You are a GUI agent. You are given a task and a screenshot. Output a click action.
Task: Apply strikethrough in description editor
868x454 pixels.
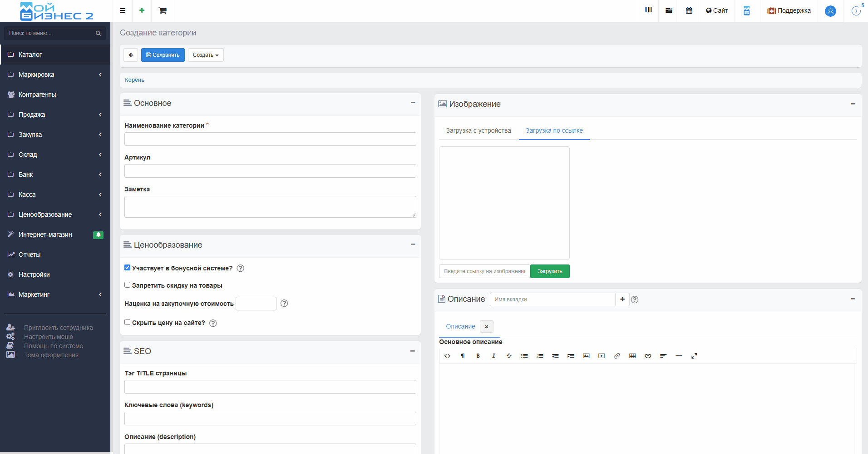pos(509,356)
